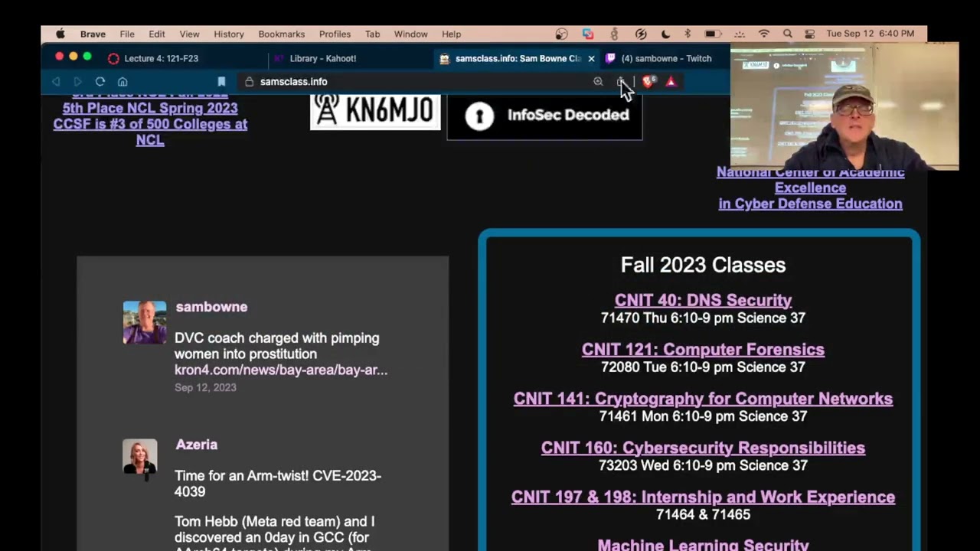Click CCSF is #3 of 500 Colleges link
This screenshot has width=980, height=551.
pyautogui.click(x=150, y=132)
